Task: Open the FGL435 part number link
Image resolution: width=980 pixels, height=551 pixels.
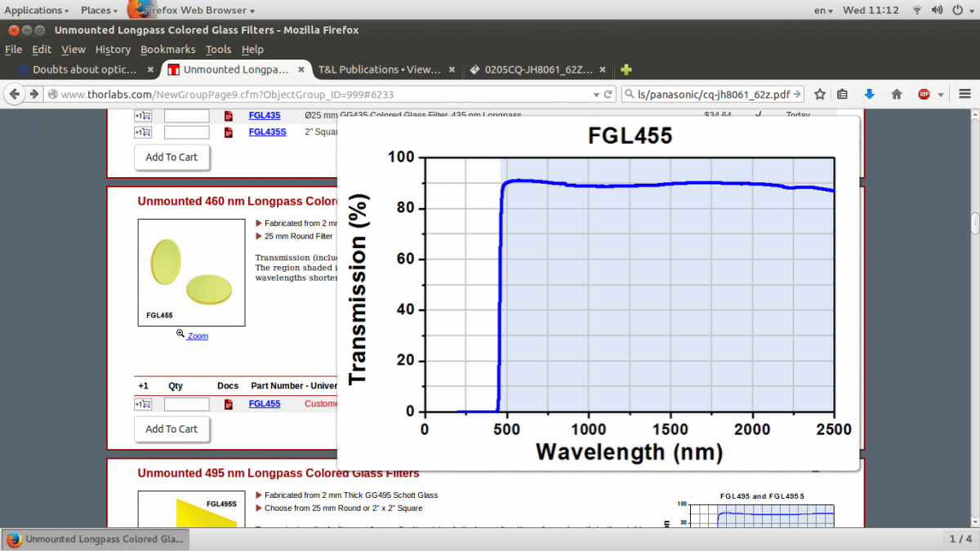Action: click(x=265, y=116)
